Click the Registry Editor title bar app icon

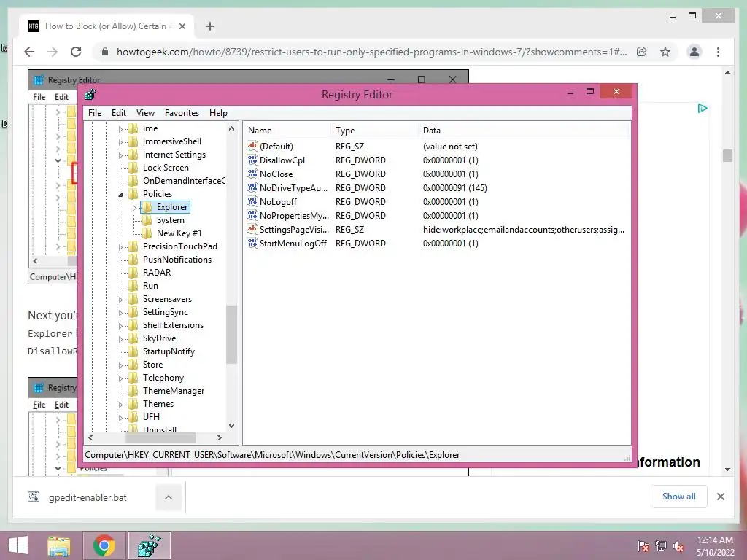coord(90,94)
